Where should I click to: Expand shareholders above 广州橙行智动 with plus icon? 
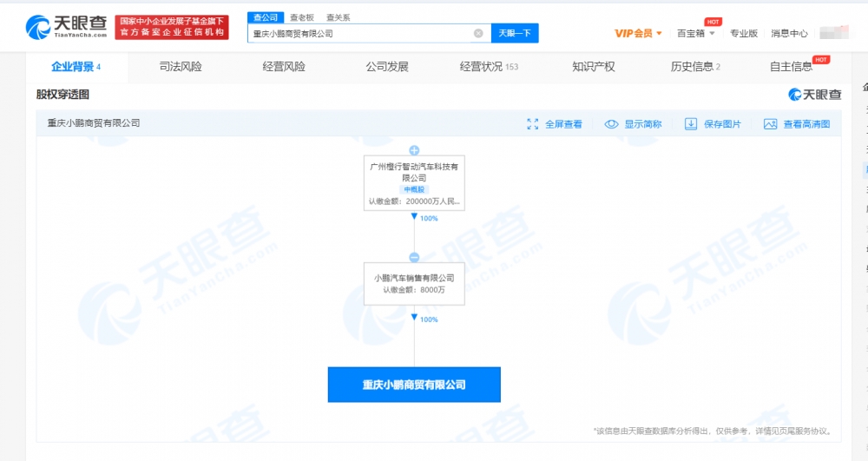pos(414,151)
